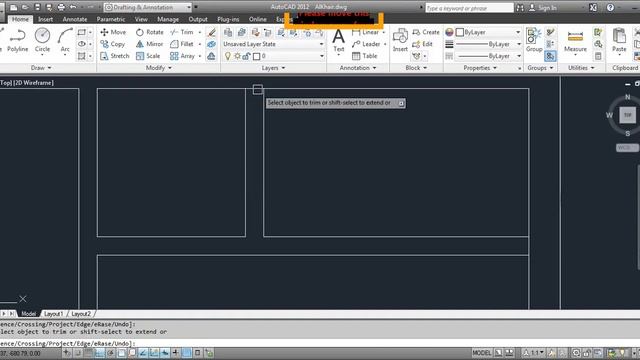Switch to the Layout2 tab
640x360 pixels.
tap(81, 313)
